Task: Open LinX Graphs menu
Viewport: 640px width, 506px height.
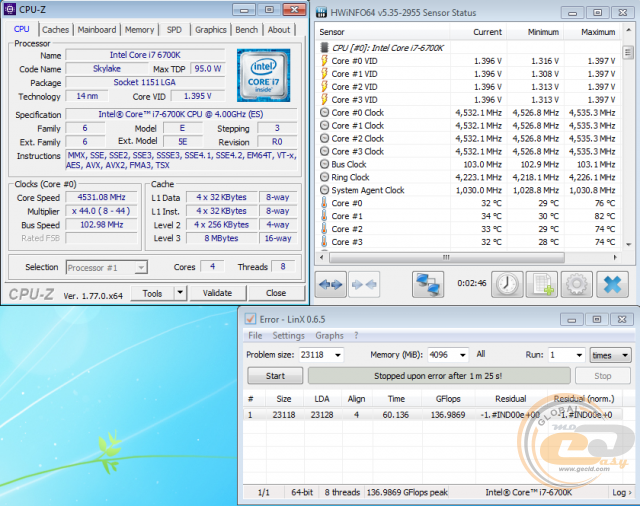Action: click(329, 335)
